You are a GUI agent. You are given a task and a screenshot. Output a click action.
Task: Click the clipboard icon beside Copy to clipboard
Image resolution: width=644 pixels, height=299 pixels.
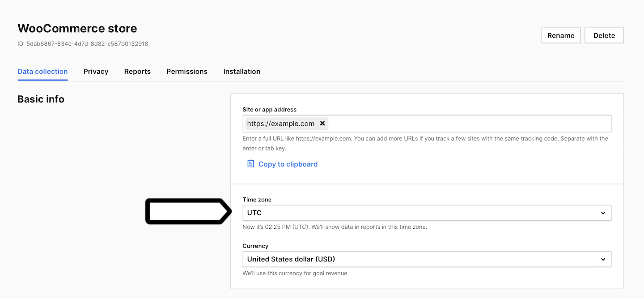click(250, 164)
